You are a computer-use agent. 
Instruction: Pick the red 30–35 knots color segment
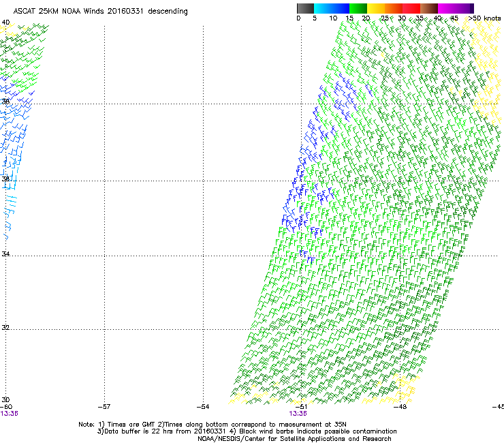(411, 8)
